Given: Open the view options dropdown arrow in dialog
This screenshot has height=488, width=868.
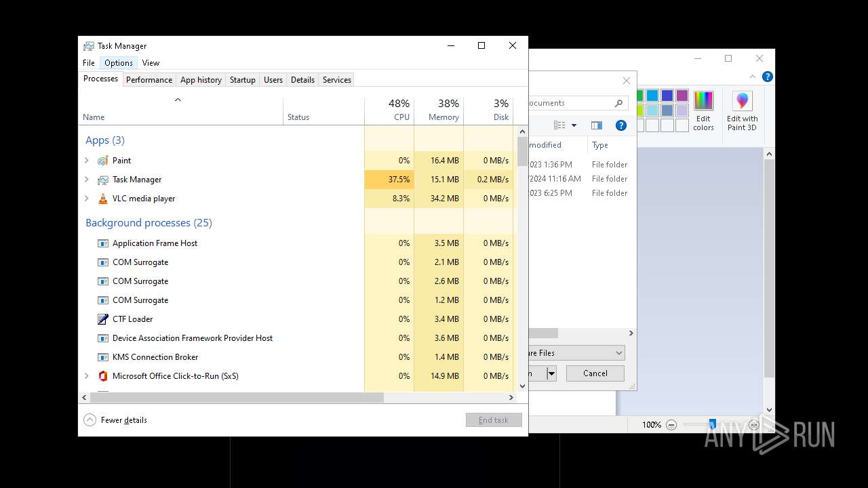Looking at the screenshot, I should [574, 125].
